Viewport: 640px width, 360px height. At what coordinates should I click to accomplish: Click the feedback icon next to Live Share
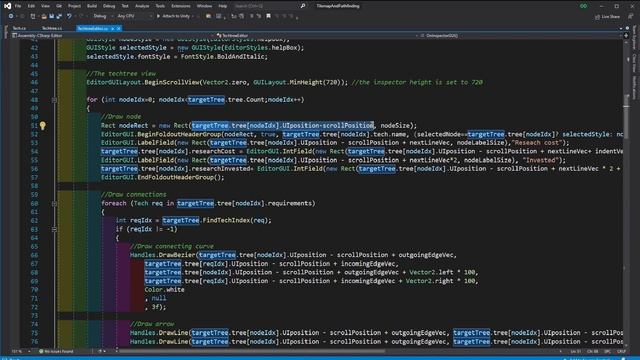(x=631, y=17)
